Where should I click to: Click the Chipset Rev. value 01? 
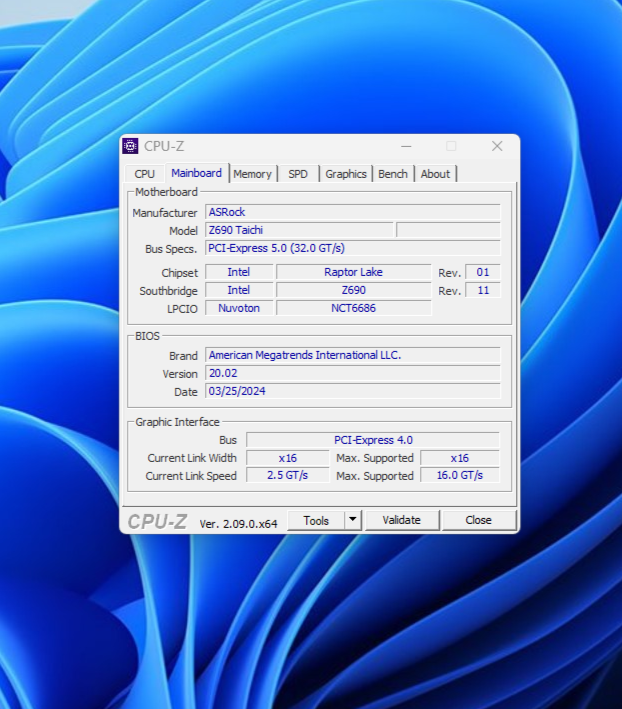coord(483,272)
